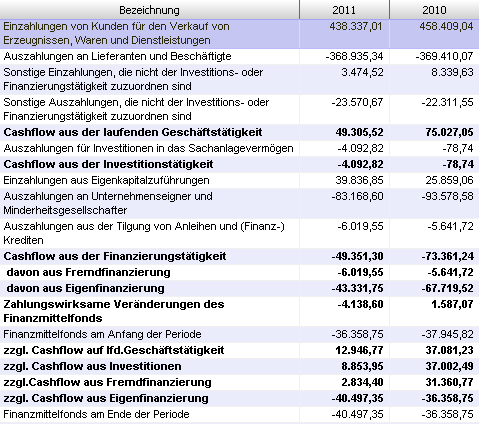Select value 438.337,01 in 2011 column
Image resolution: width=479 pixels, height=424 pixels.
[356, 26]
